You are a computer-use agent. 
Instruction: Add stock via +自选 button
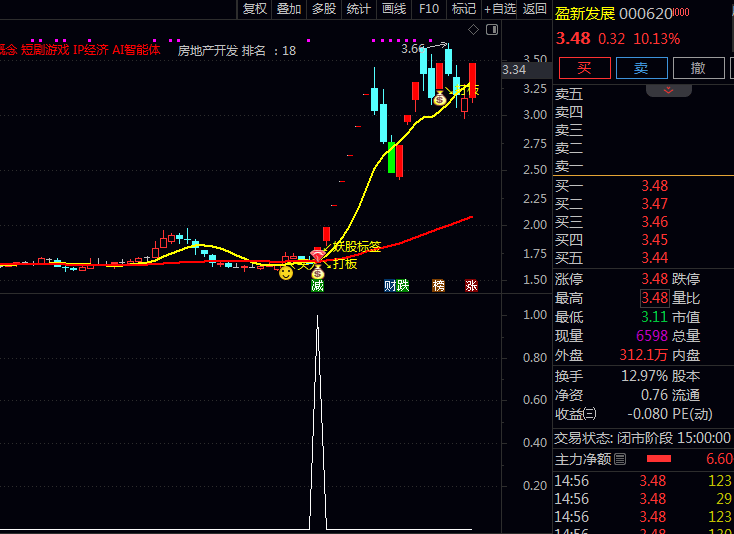pos(499,9)
